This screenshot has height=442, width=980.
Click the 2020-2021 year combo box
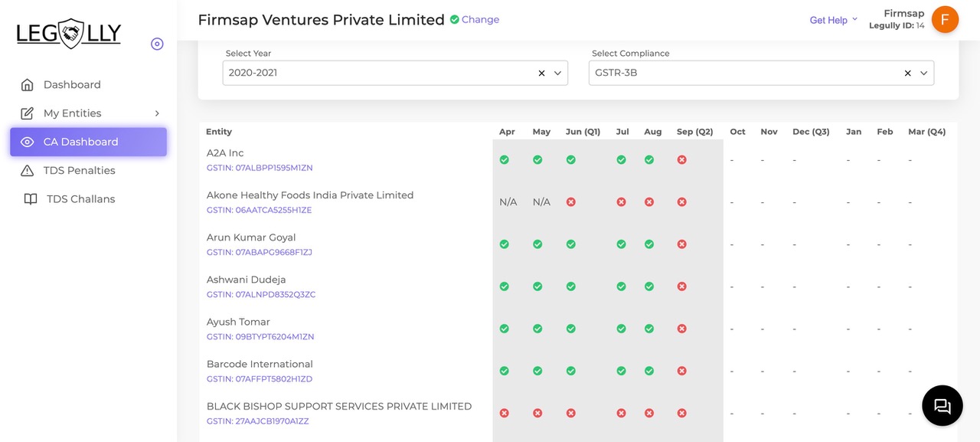point(395,74)
